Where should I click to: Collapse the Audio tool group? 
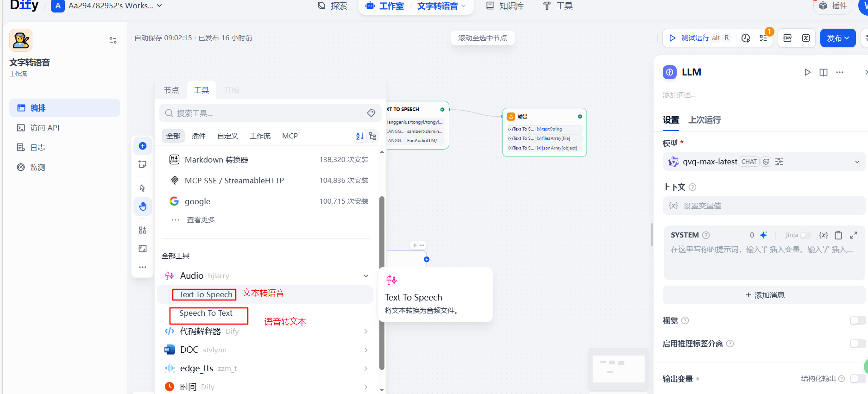coord(366,276)
